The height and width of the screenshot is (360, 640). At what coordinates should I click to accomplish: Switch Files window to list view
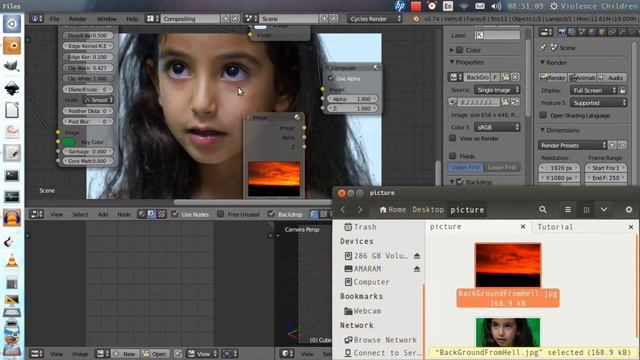click(x=568, y=209)
